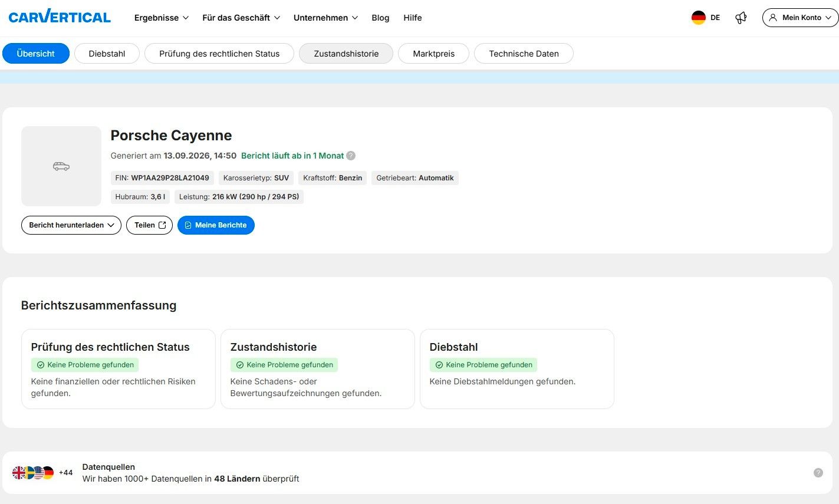The image size is (839, 504).
Task: Click the Getriebeart Automatik tag
Action: (415, 178)
